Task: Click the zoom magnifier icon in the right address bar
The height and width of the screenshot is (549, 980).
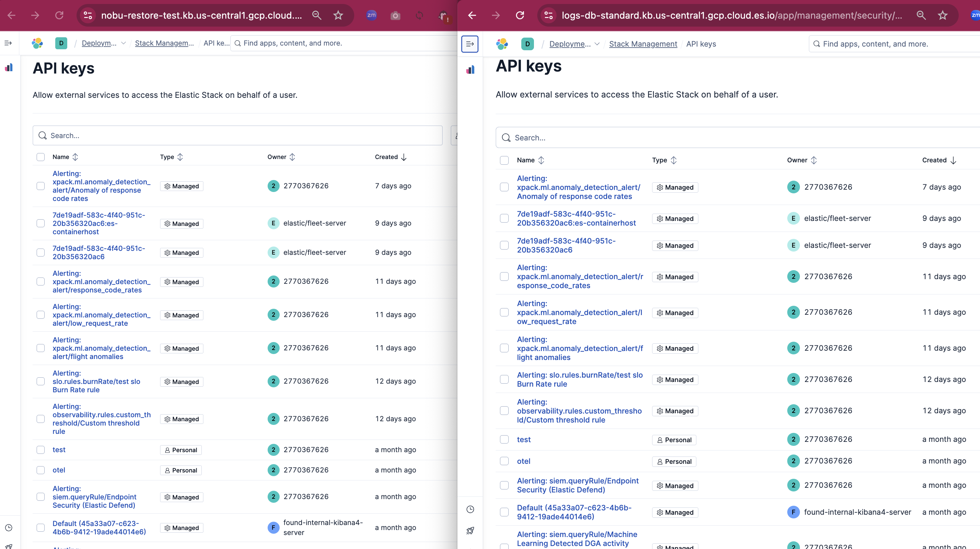Action: pos(921,15)
